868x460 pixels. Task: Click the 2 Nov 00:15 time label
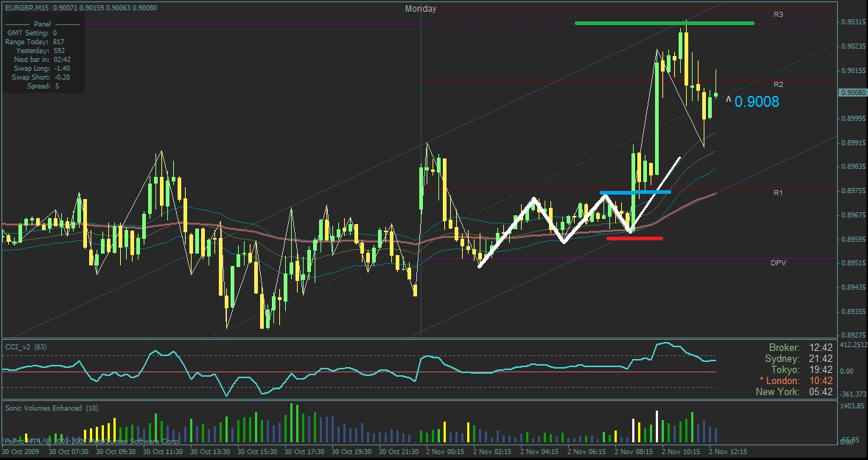click(446, 452)
